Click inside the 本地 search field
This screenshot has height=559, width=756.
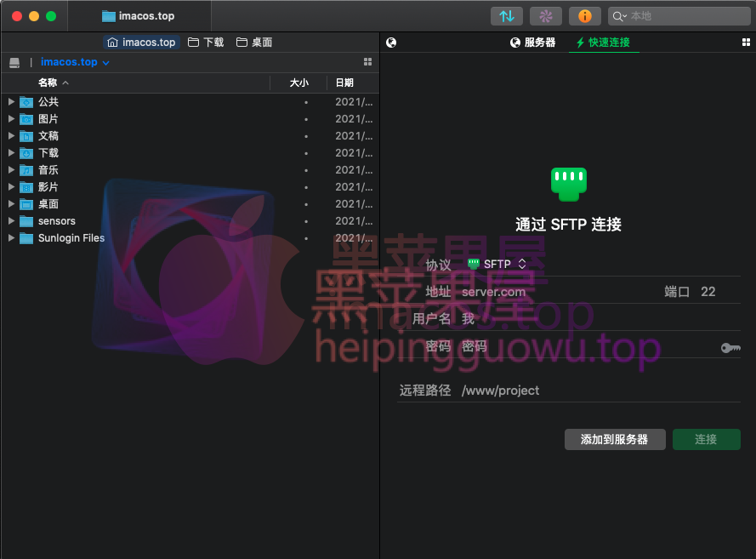point(680,15)
